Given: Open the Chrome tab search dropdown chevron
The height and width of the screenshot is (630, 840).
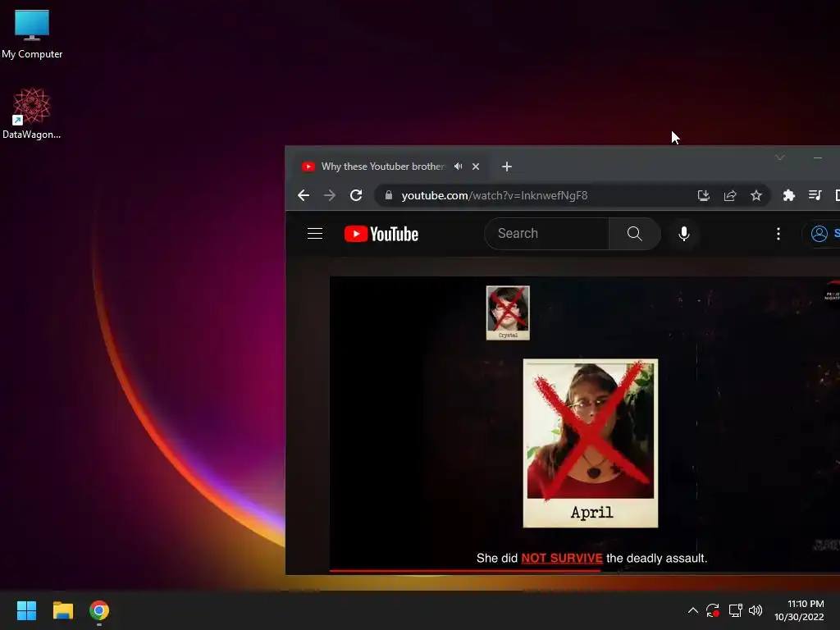Looking at the screenshot, I should pyautogui.click(x=780, y=157).
